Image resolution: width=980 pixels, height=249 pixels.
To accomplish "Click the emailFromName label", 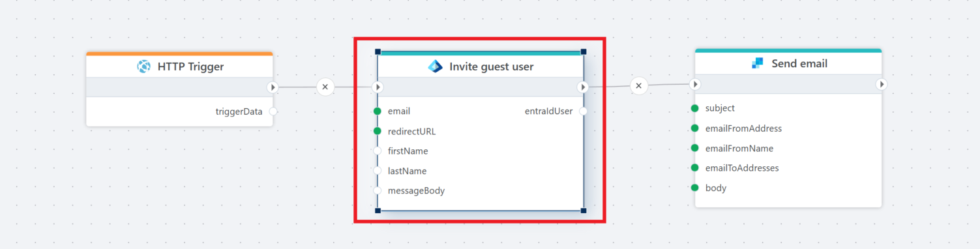I will tap(739, 148).
